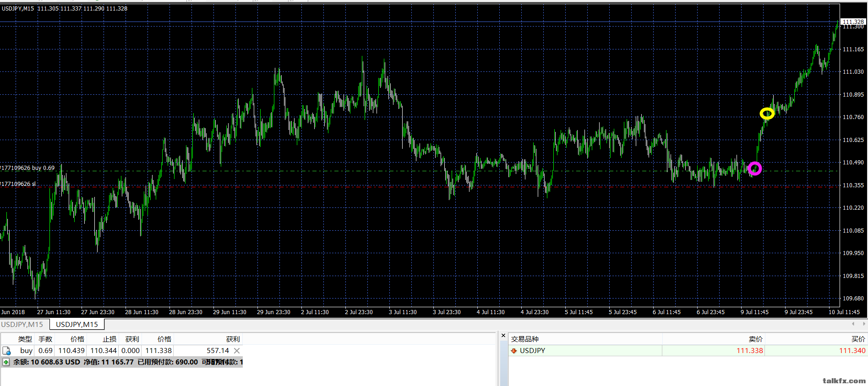Close the market watch panel with X
Viewport: 868px width, 386px height.
pos(503,336)
